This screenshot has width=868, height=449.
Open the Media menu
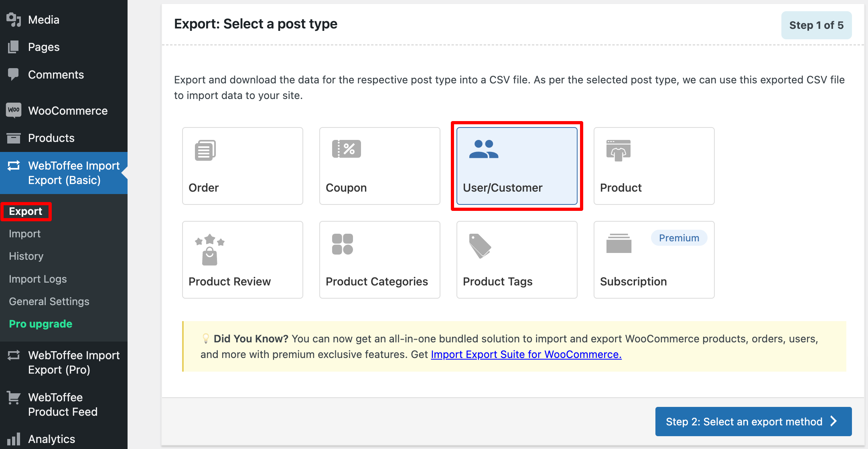(64, 20)
